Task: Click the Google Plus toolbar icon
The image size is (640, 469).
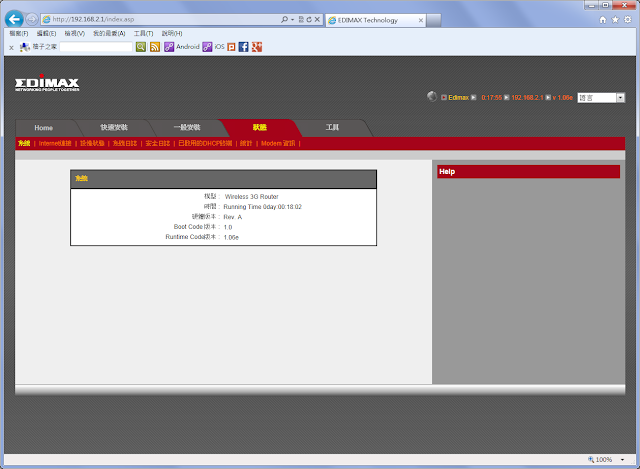Action: [x=257, y=47]
